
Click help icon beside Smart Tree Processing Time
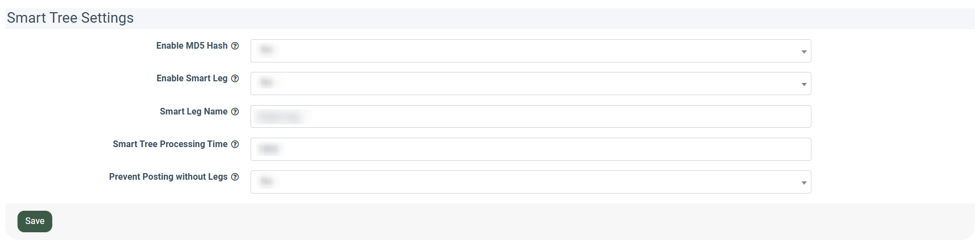[x=235, y=144]
